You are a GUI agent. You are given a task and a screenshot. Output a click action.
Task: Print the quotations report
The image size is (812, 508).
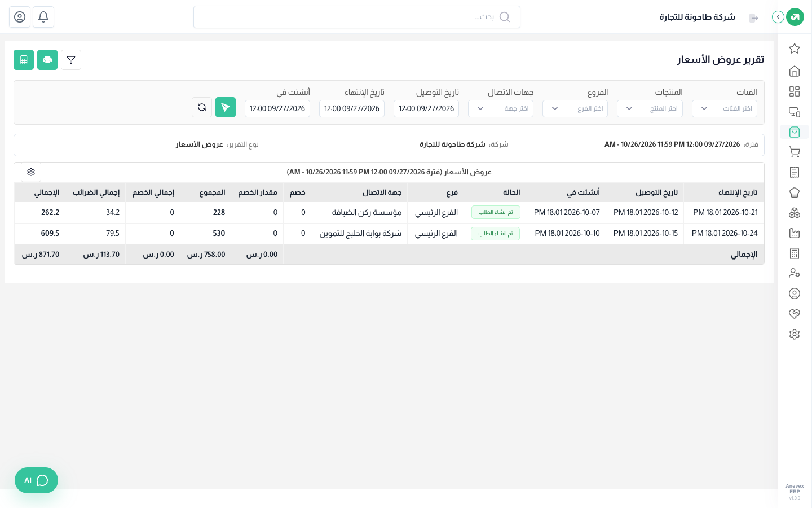(47, 60)
